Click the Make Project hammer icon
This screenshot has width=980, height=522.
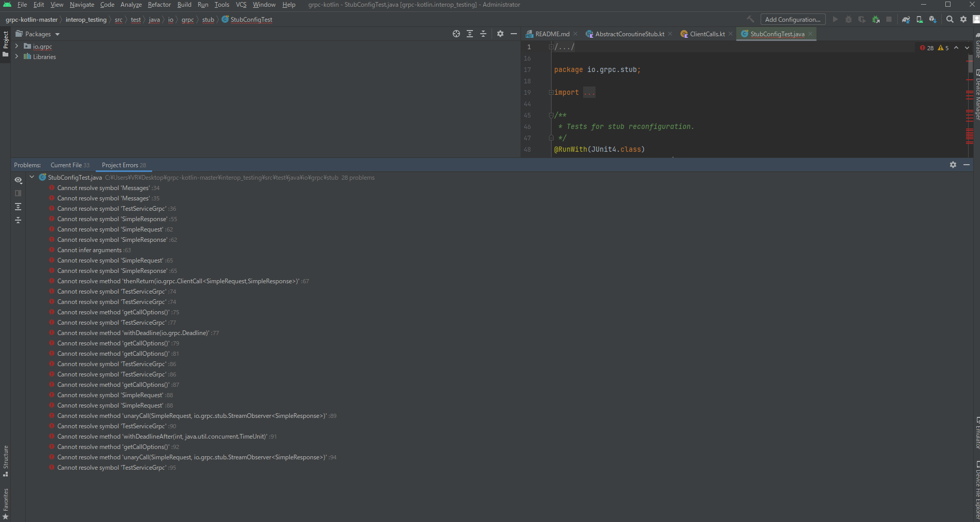(750, 19)
